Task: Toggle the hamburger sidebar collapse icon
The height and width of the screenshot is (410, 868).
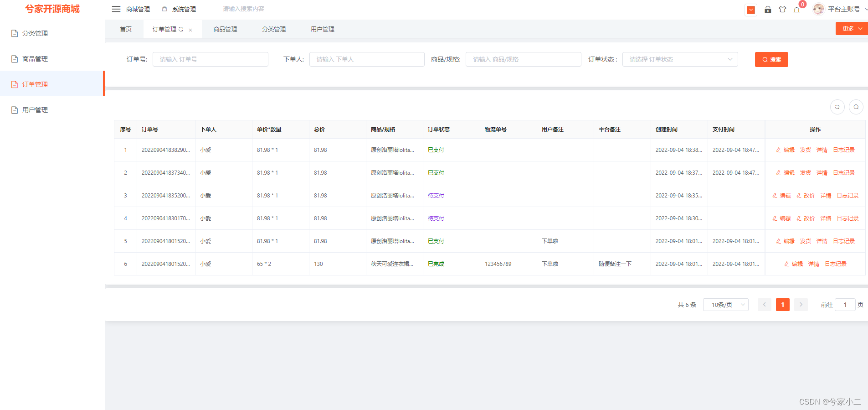Action: pos(116,9)
